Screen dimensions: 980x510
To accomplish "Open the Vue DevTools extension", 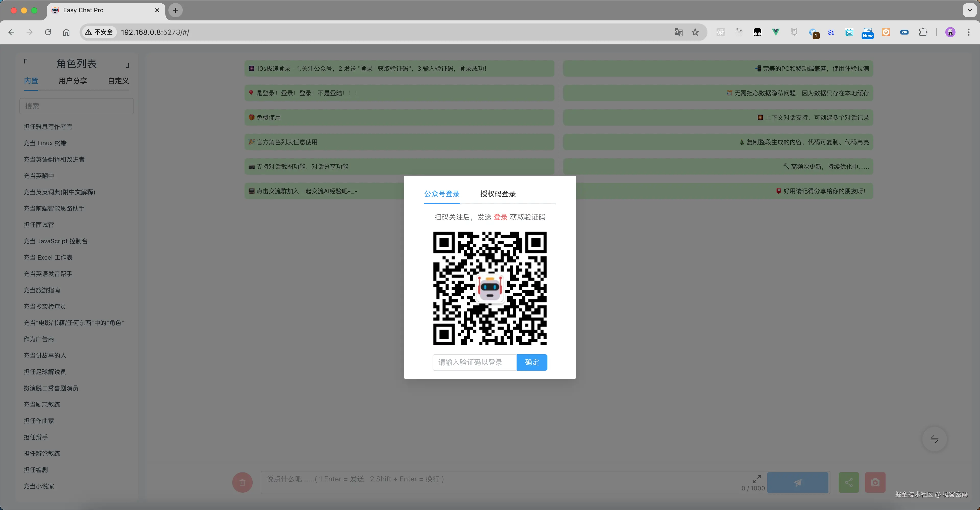I will [x=776, y=32].
